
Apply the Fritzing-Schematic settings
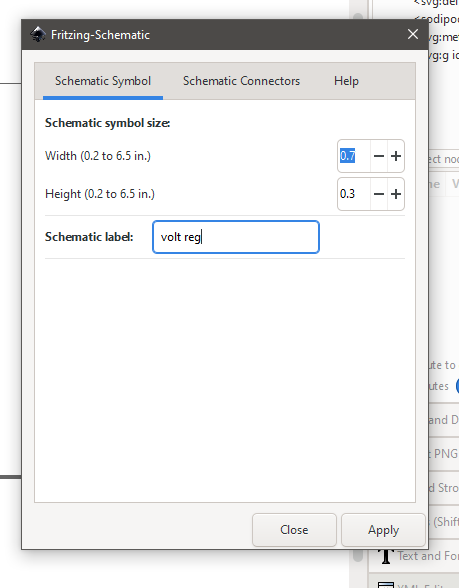(x=383, y=530)
